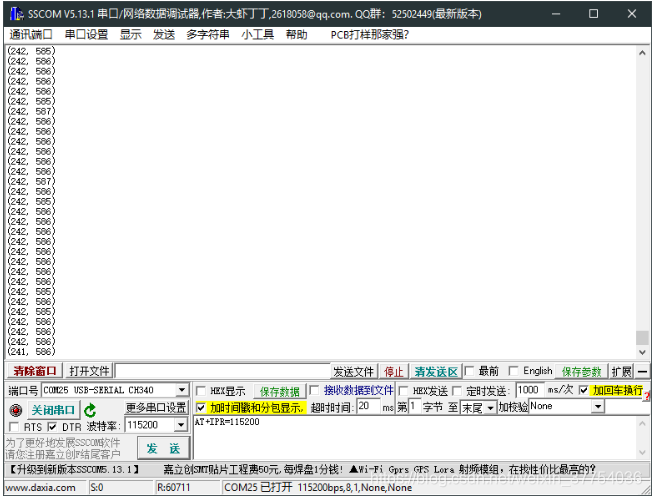Click the COM25 已打开 115200bps status text
Viewport: 652px width, 497px height.
tap(318, 487)
